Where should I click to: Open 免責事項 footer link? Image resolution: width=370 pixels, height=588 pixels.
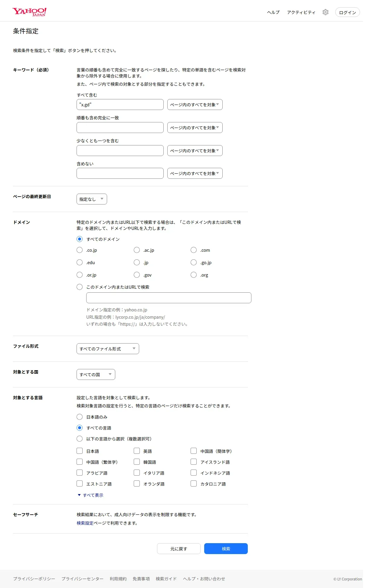141,579
